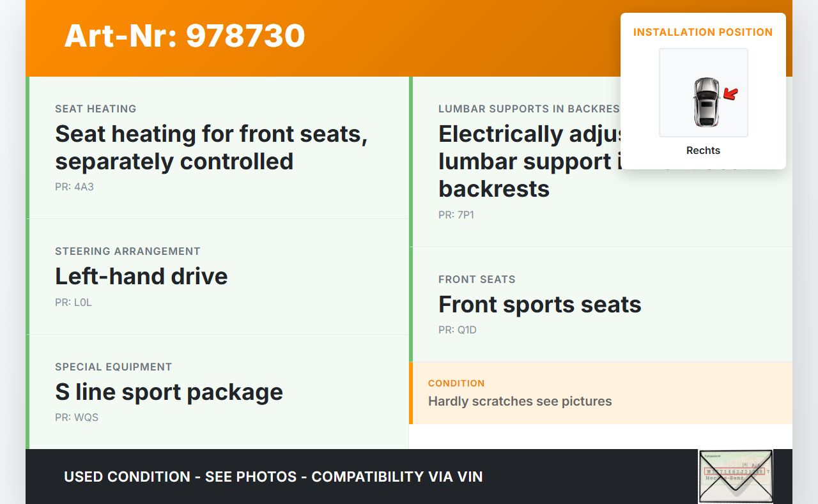This screenshot has height=504, width=818.
Task: Click the Installation Position label
Action: 703,32
